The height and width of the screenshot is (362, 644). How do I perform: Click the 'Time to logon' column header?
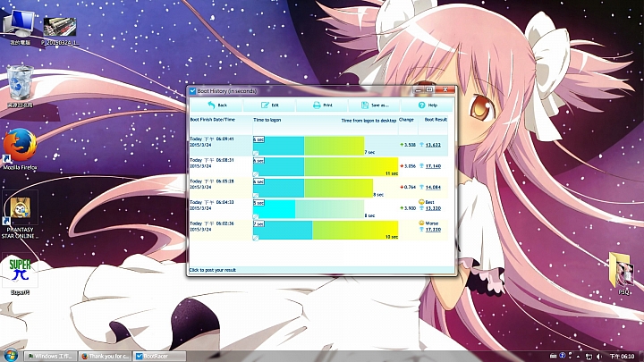267,120
